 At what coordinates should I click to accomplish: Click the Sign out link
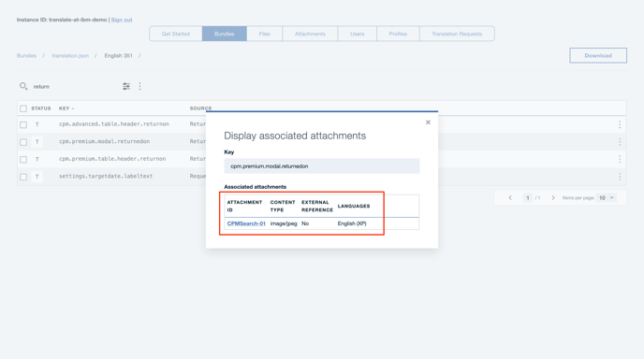point(122,20)
